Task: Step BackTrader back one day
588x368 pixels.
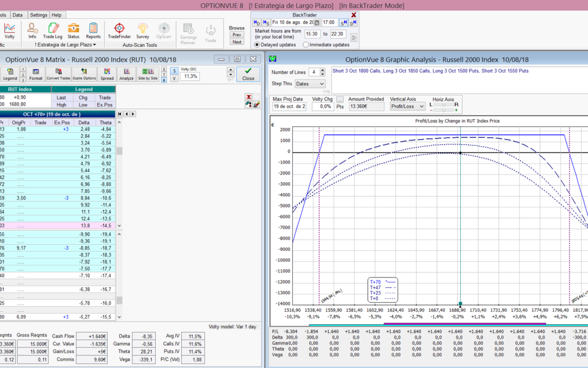Action: [x=256, y=22]
